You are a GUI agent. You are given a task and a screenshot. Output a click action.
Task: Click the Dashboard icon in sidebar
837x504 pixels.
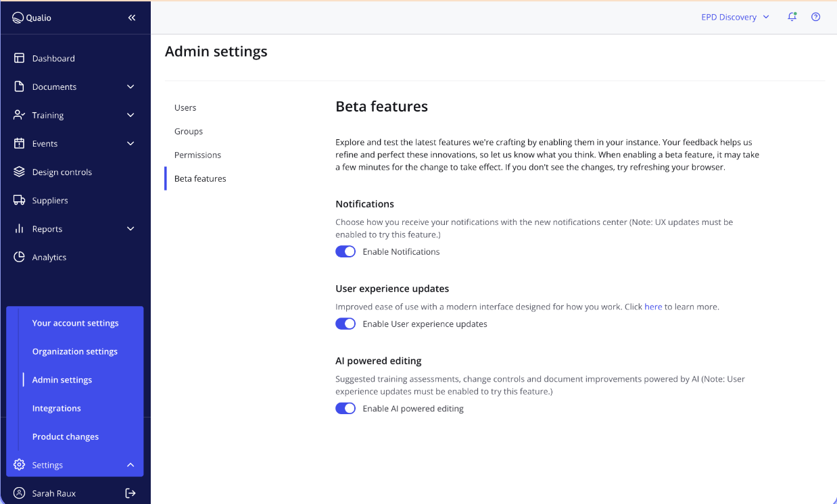19,58
